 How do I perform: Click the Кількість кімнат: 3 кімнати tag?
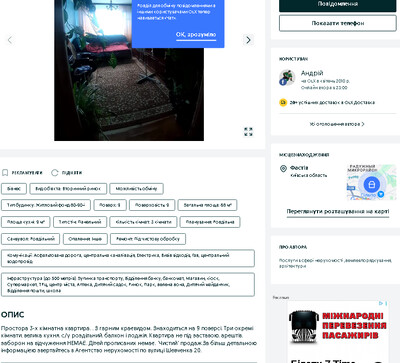[143, 222]
